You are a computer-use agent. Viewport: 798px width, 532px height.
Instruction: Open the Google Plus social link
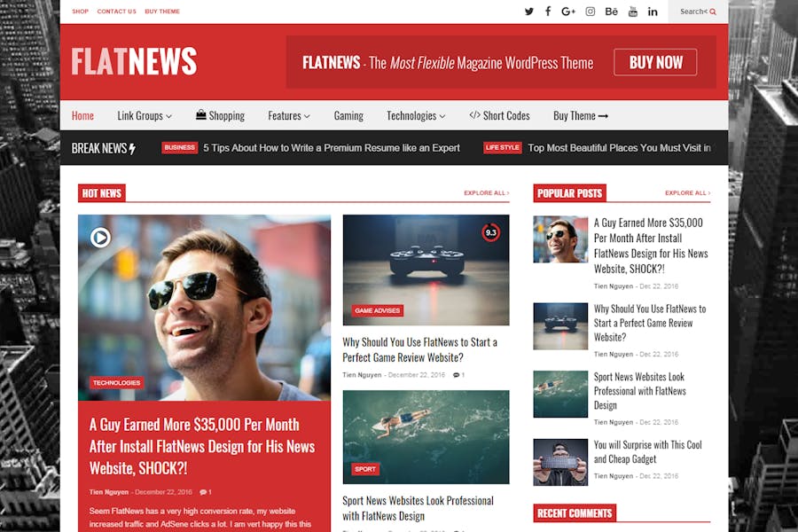tap(568, 12)
